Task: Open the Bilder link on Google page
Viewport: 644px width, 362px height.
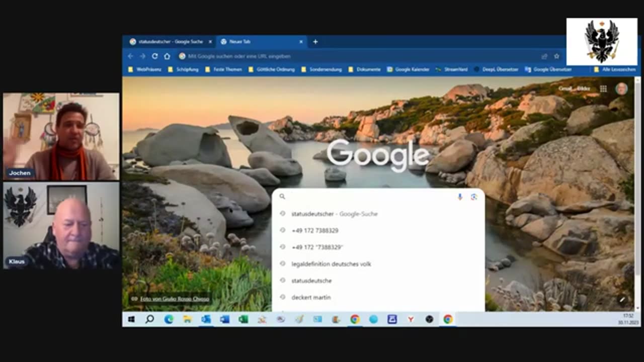Action: (584, 88)
